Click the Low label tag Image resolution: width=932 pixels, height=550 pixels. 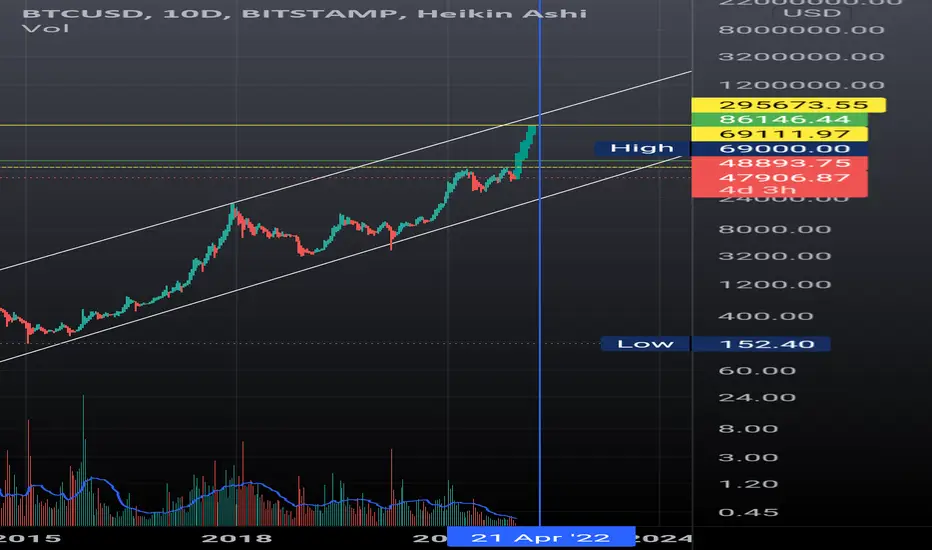646,344
